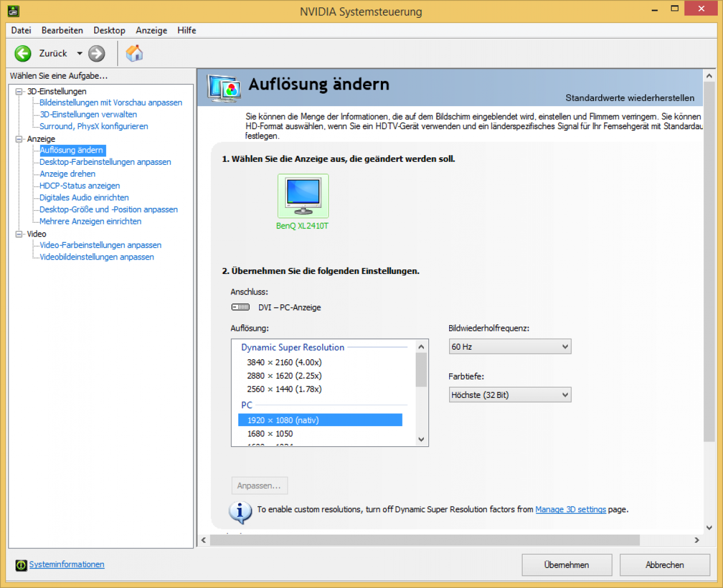Select the BenQ XL2410T display thumbnail
Image resolution: width=723 pixels, height=588 pixels.
tap(303, 196)
